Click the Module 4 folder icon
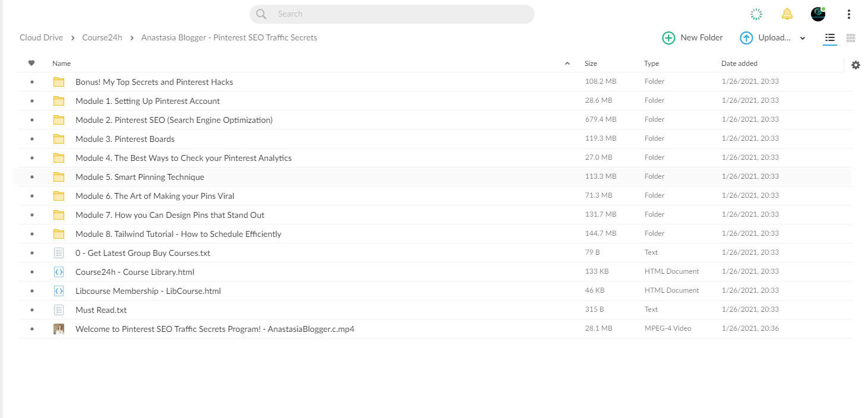868x418 pixels. [59, 158]
